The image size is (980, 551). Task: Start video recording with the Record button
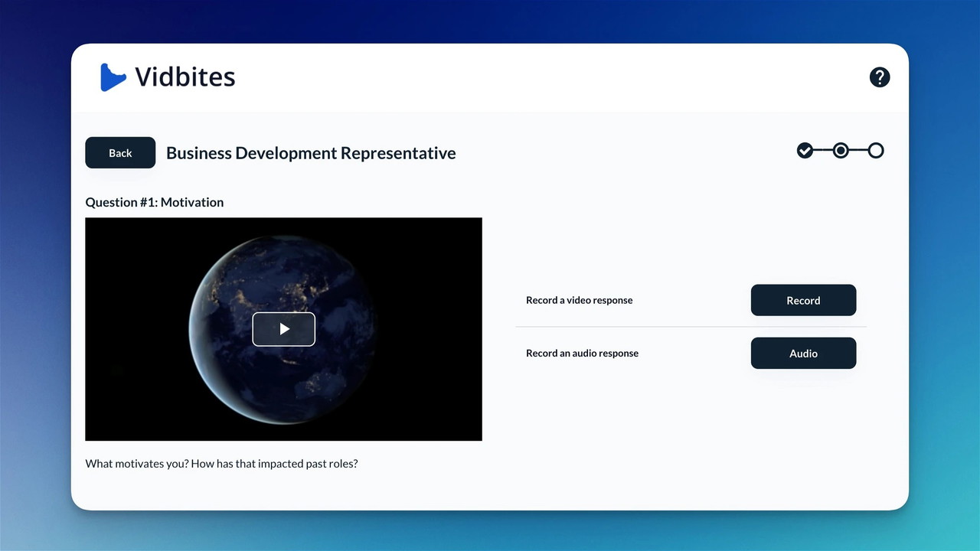803,301
